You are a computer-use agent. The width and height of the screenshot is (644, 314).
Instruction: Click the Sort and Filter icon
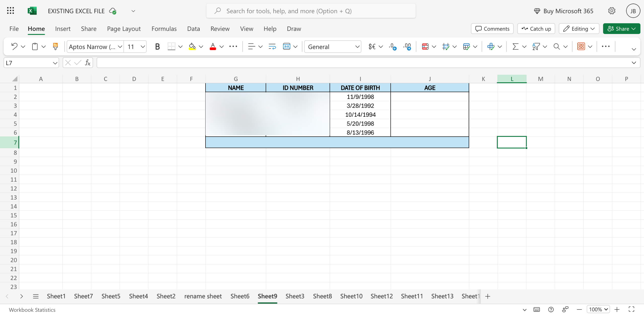click(x=536, y=47)
